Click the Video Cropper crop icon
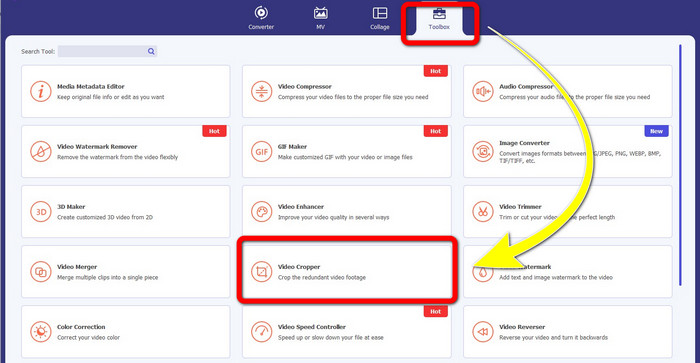Screen dimensions: 700x363 click(262, 272)
